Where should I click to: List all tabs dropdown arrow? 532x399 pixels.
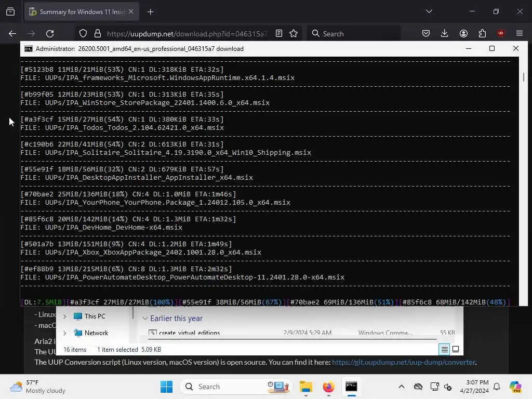(429, 11)
